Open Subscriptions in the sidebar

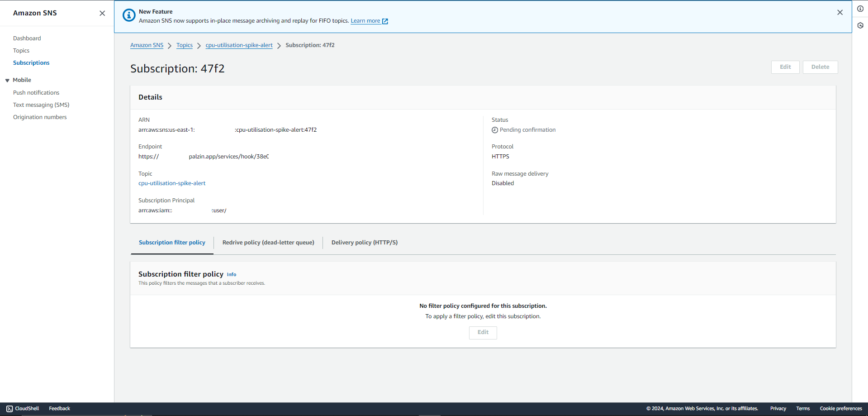31,63
